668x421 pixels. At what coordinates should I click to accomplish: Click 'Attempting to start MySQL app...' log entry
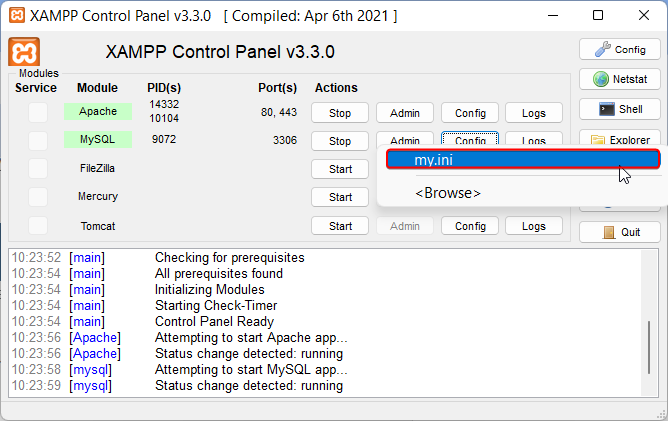251,369
